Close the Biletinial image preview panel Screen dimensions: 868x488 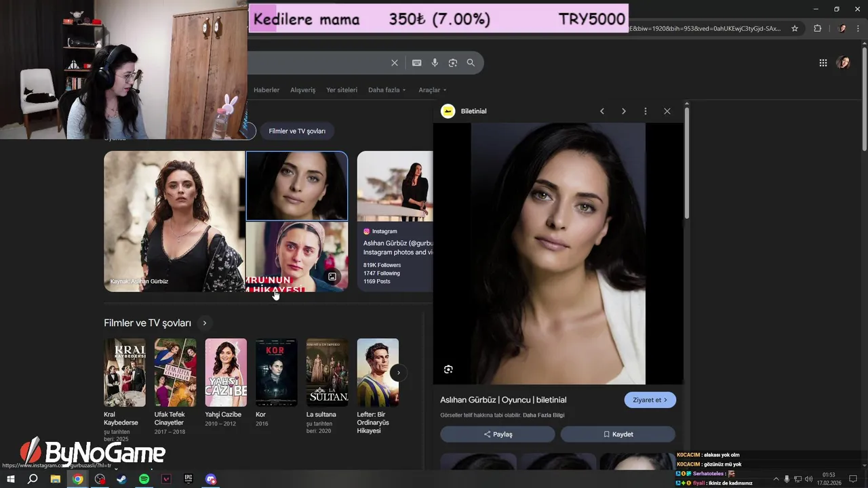[x=667, y=111]
